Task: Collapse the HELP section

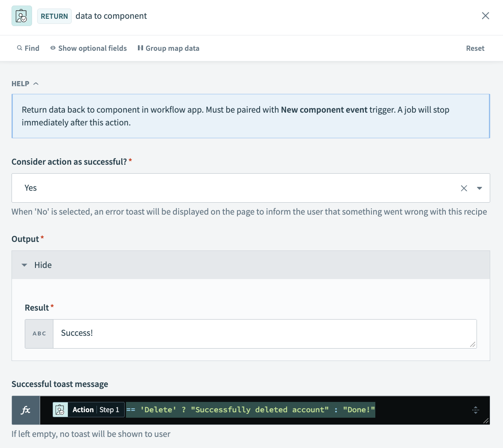Action: (35, 84)
